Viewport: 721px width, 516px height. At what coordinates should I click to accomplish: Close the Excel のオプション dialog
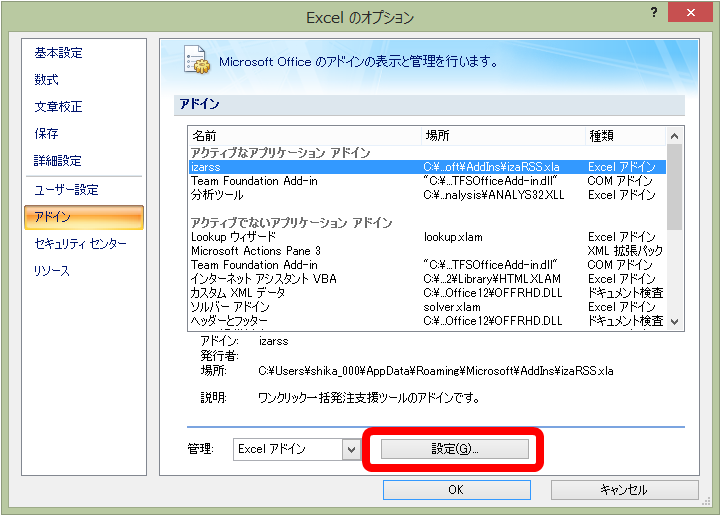[690, 12]
